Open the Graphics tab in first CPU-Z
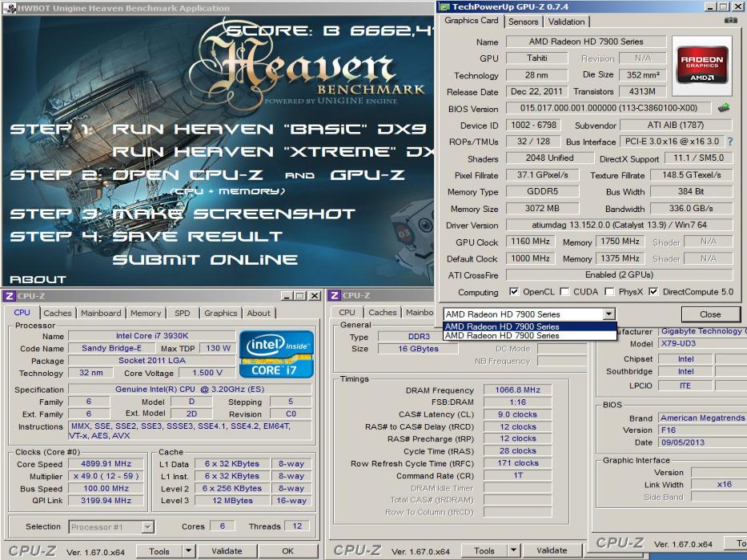Viewport: 747px width, 560px height. [x=220, y=313]
